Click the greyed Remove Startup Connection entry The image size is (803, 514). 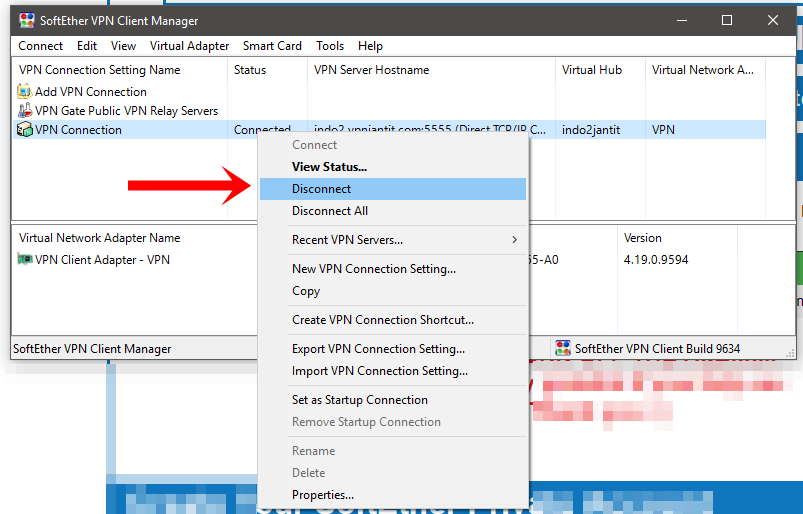click(393, 422)
